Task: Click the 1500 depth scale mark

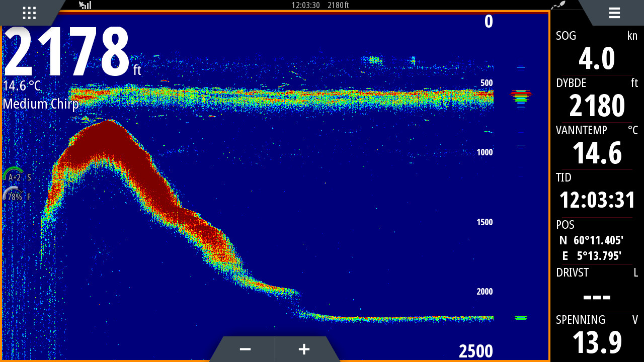Action: tap(485, 222)
